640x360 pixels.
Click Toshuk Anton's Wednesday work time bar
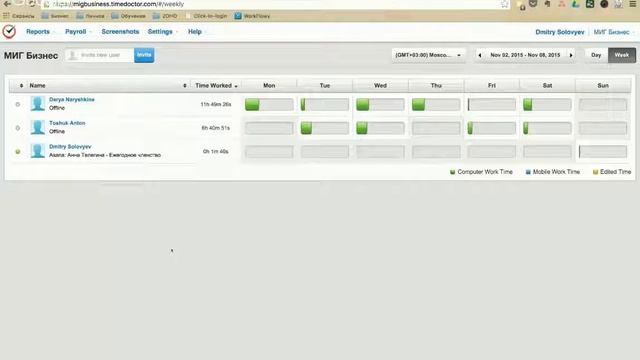click(380, 128)
